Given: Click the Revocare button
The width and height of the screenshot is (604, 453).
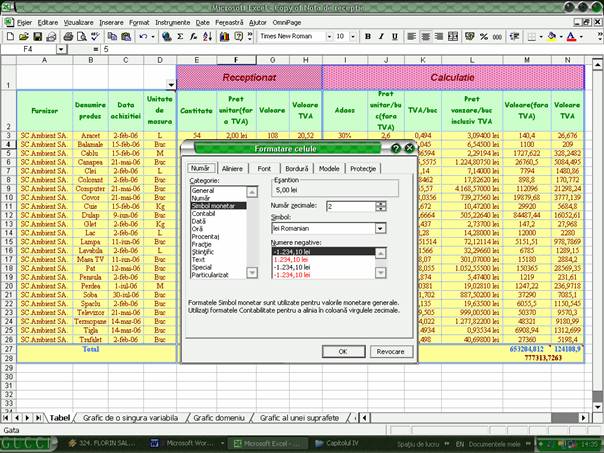Looking at the screenshot, I should click(x=391, y=351).
